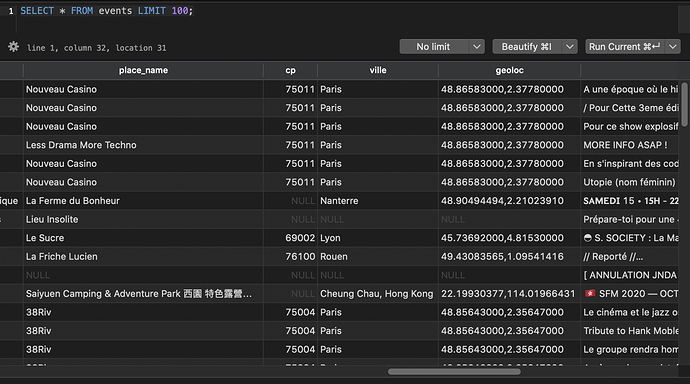Click the vertical scrollbar thumb

[x=684, y=104]
